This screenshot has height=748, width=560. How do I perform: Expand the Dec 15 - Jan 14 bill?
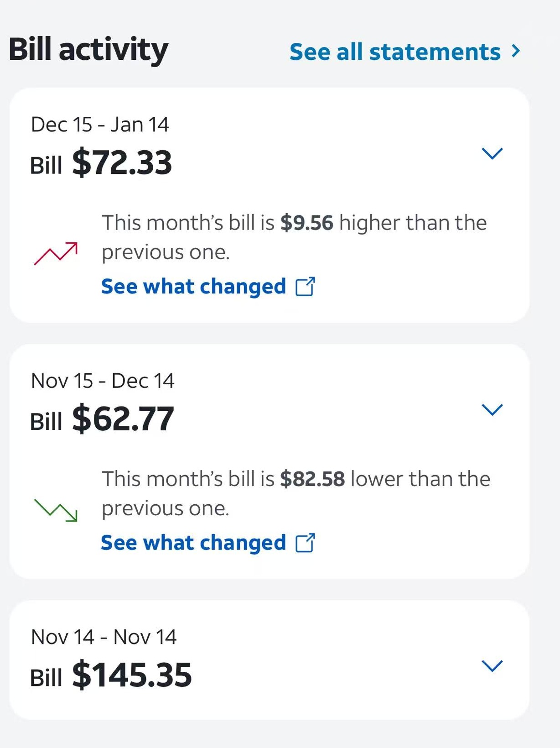492,153
